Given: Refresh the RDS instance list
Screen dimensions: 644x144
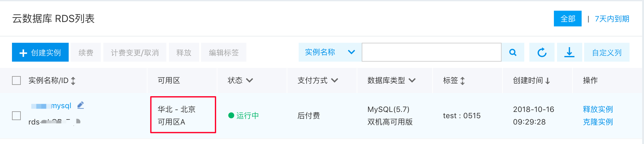Looking at the screenshot, I should click(x=542, y=52).
